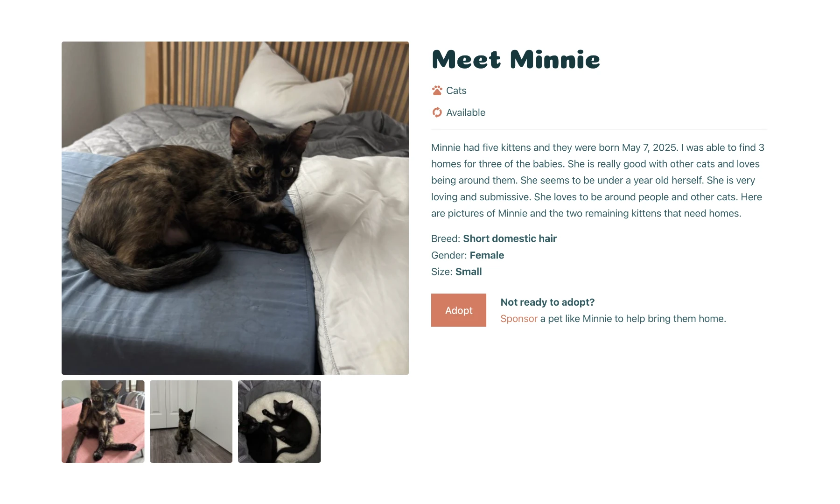
Task: Click the paw print icon beside Cats
Action: click(437, 90)
